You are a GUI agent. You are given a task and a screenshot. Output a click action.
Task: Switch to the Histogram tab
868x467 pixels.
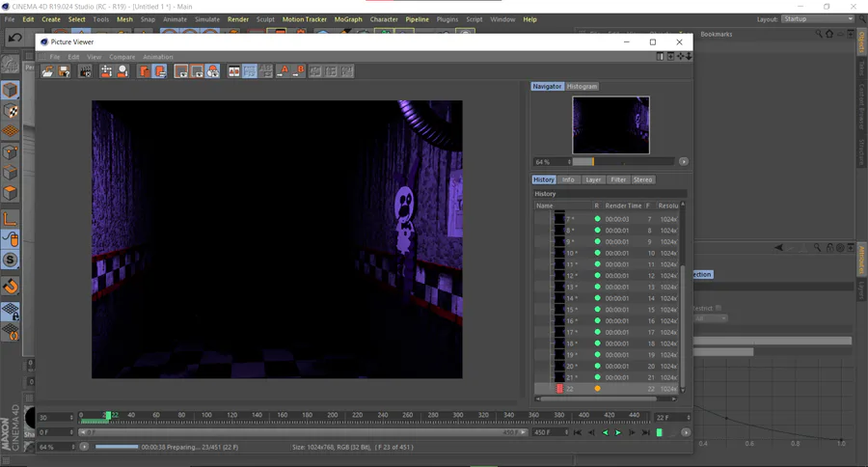coord(582,87)
